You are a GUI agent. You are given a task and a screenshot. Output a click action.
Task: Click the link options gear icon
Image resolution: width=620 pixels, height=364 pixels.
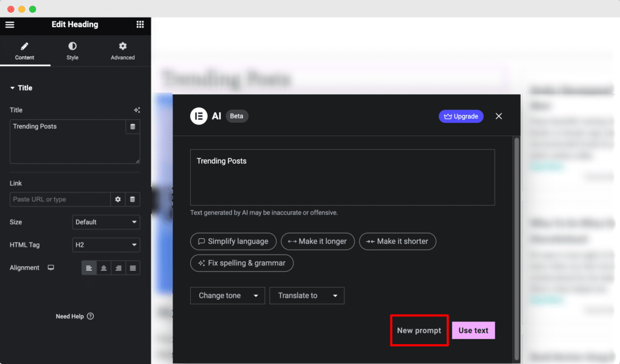click(118, 199)
